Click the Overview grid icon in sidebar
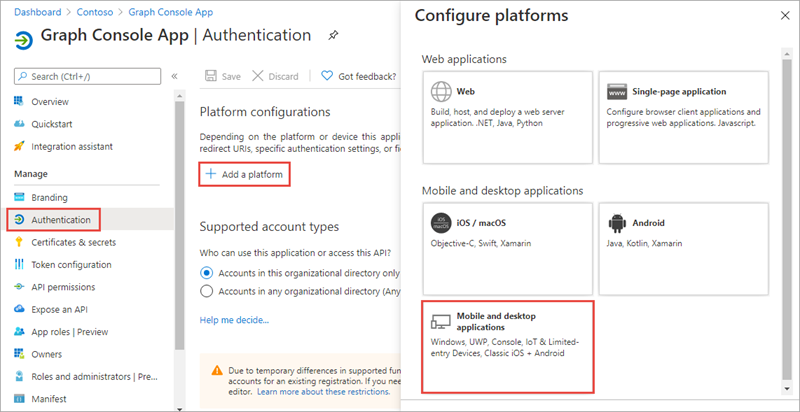 pos(19,101)
